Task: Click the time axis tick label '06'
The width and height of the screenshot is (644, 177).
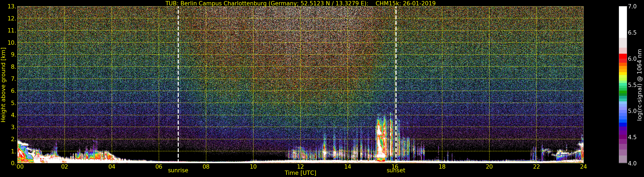Action: (159, 167)
